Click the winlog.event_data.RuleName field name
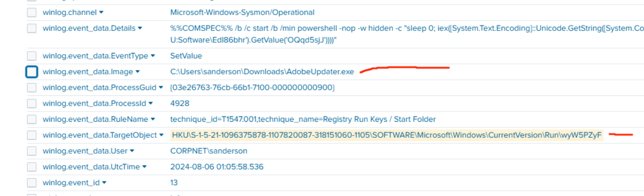This screenshot has width=644, height=196. [95, 119]
